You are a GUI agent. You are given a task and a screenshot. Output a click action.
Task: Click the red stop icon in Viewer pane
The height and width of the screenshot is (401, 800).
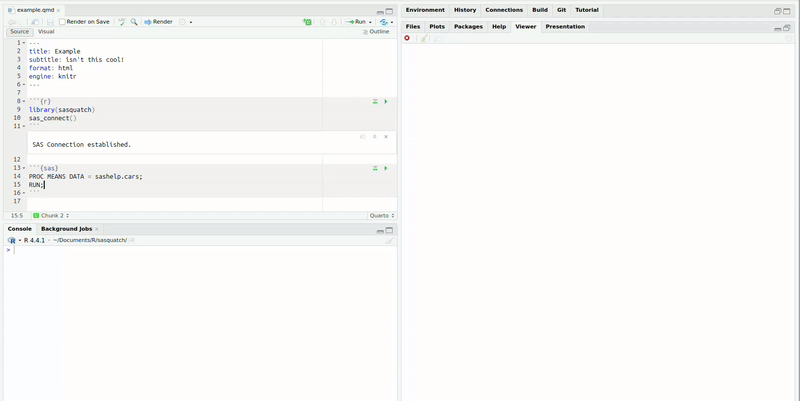(x=407, y=38)
